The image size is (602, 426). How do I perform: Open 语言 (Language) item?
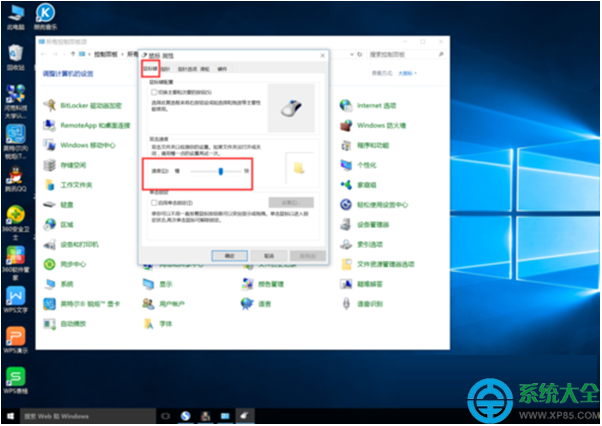point(256,304)
